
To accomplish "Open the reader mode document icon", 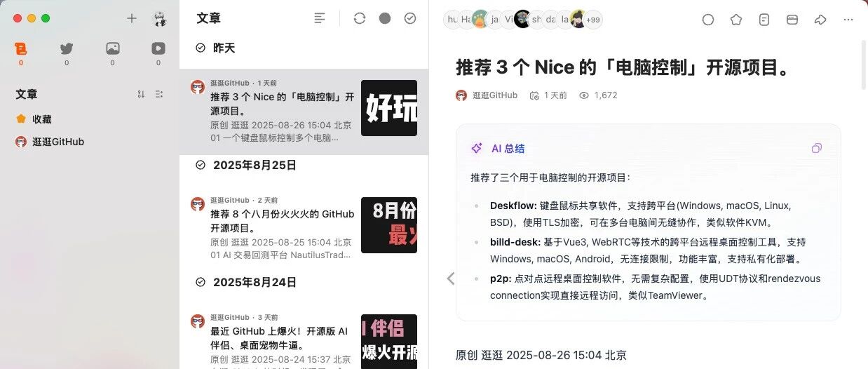I will (764, 20).
